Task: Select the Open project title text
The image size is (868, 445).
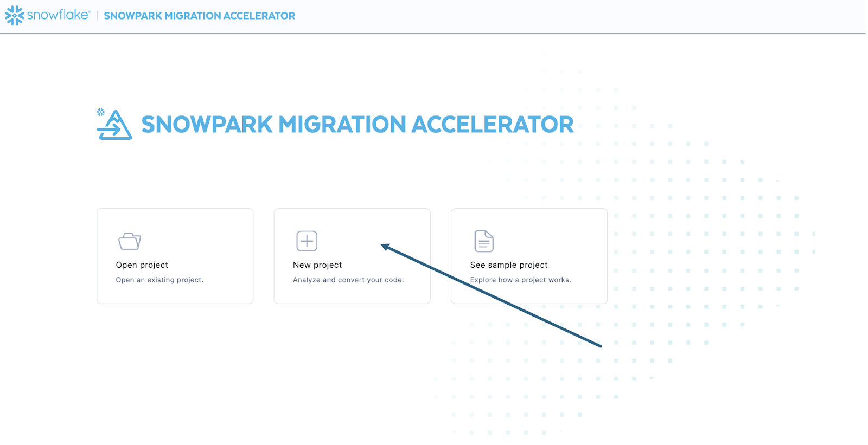Action: click(x=142, y=265)
